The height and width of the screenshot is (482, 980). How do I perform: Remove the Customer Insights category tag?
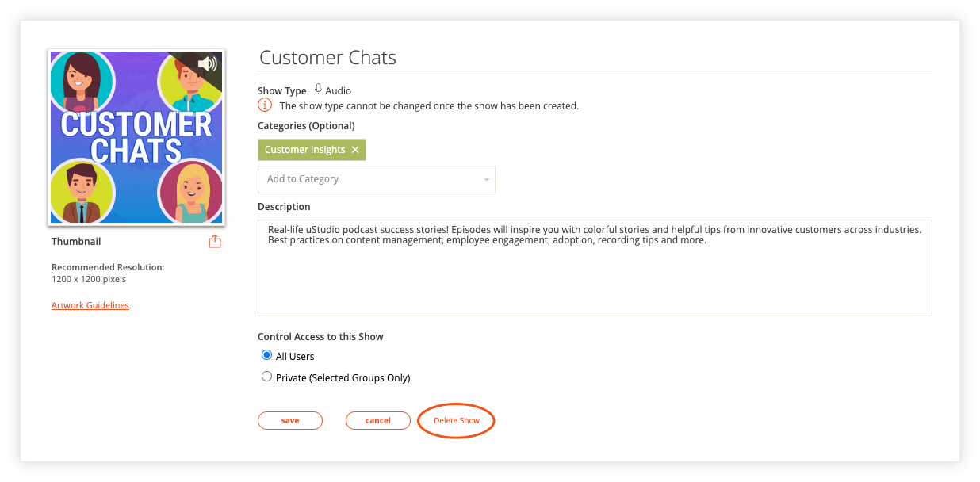(355, 150)
